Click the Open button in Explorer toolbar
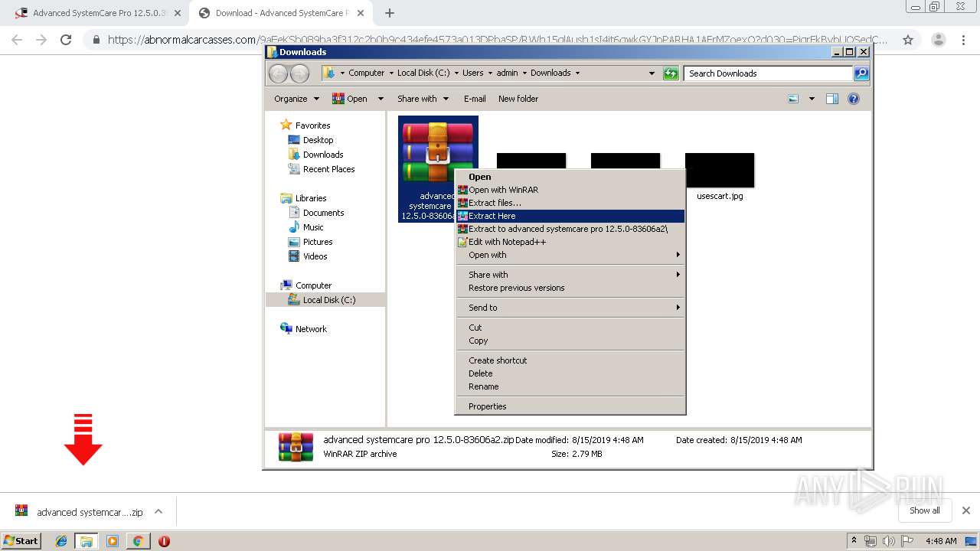The height and width of the screenshot is (551, 980). coord(351,99)
